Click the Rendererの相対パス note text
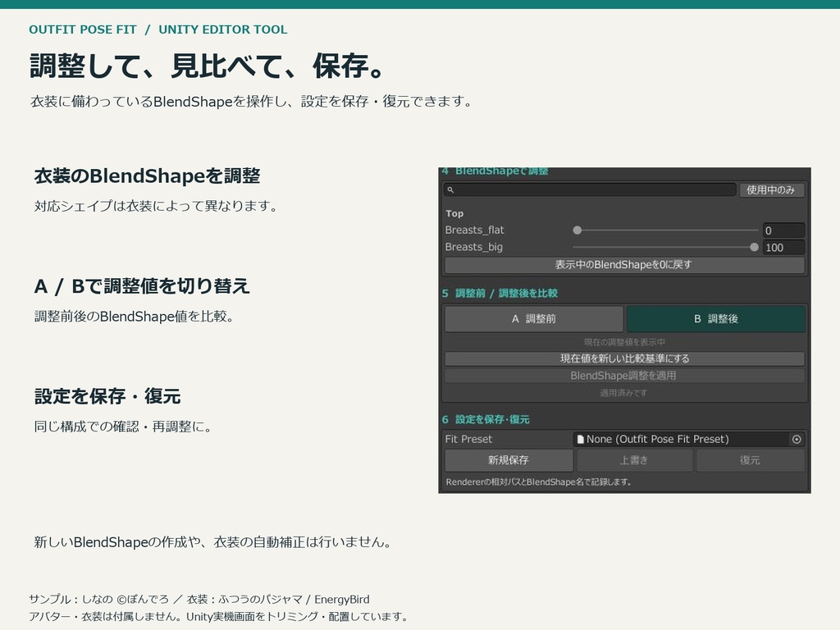 click(x=538, y=482)
